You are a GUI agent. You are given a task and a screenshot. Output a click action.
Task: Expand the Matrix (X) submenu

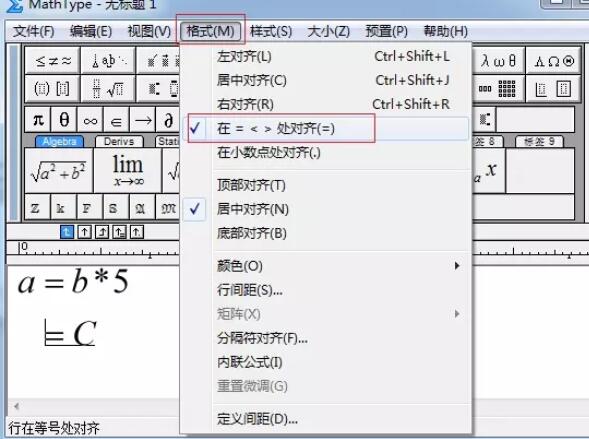tap(326, 314)
